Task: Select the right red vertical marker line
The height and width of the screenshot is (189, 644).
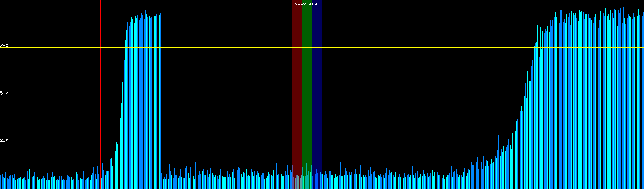Action: (463, 94)
